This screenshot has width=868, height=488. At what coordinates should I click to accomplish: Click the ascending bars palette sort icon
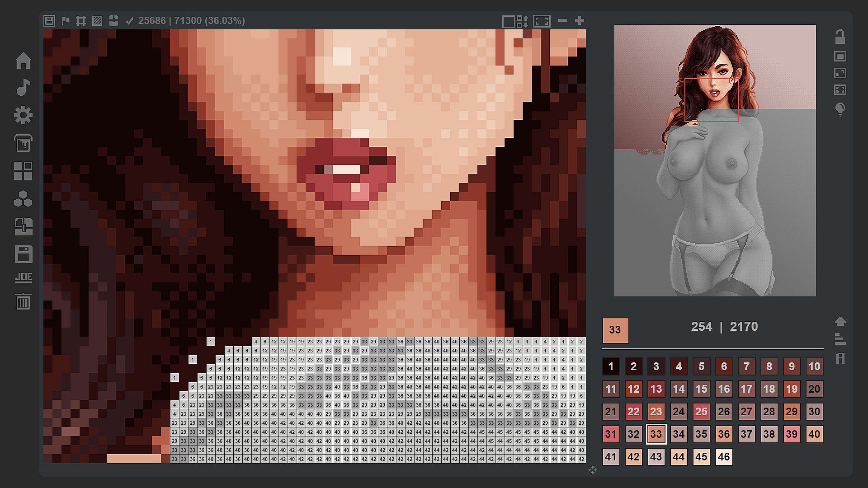click(x=840, y=339)
